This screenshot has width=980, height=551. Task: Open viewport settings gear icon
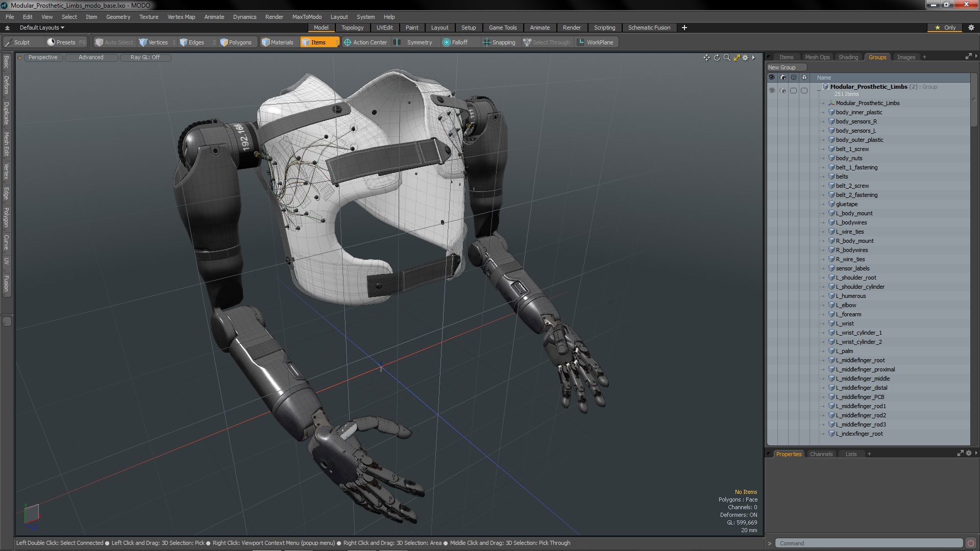[x=745, y=58]
